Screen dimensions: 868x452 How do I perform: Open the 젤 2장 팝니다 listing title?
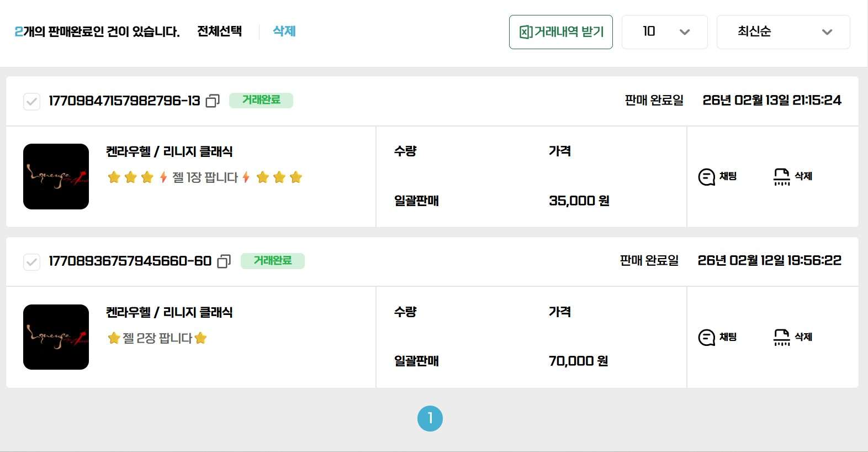157,338
